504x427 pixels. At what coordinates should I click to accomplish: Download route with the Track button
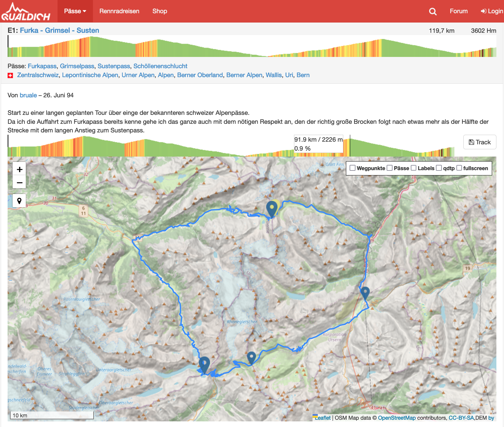click(x=480, y=142)
